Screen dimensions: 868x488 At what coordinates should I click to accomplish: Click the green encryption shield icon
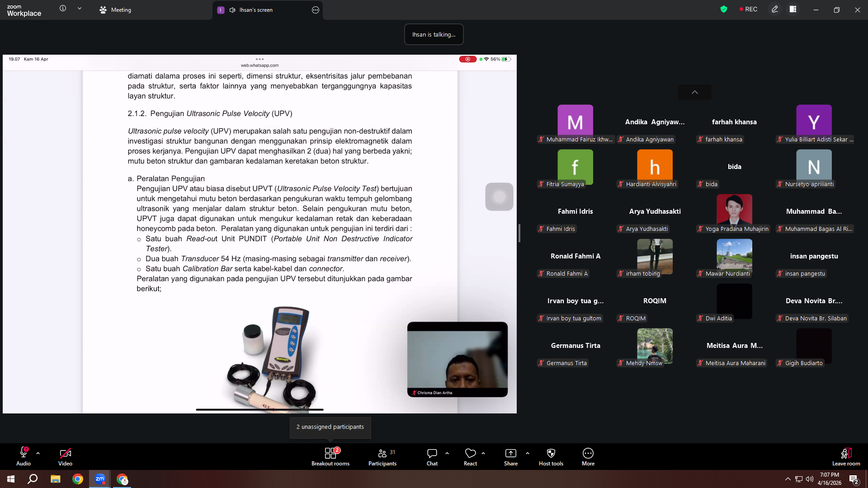click(724, 9)
